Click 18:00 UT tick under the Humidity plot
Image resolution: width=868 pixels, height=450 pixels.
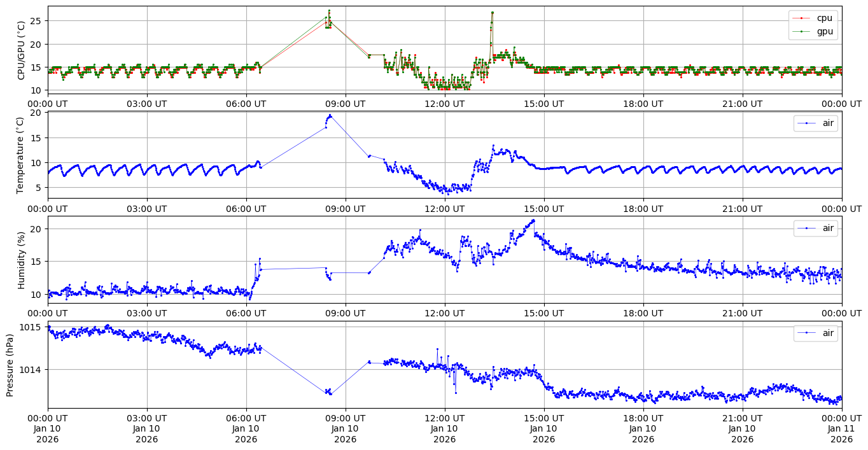coord(643,313)
